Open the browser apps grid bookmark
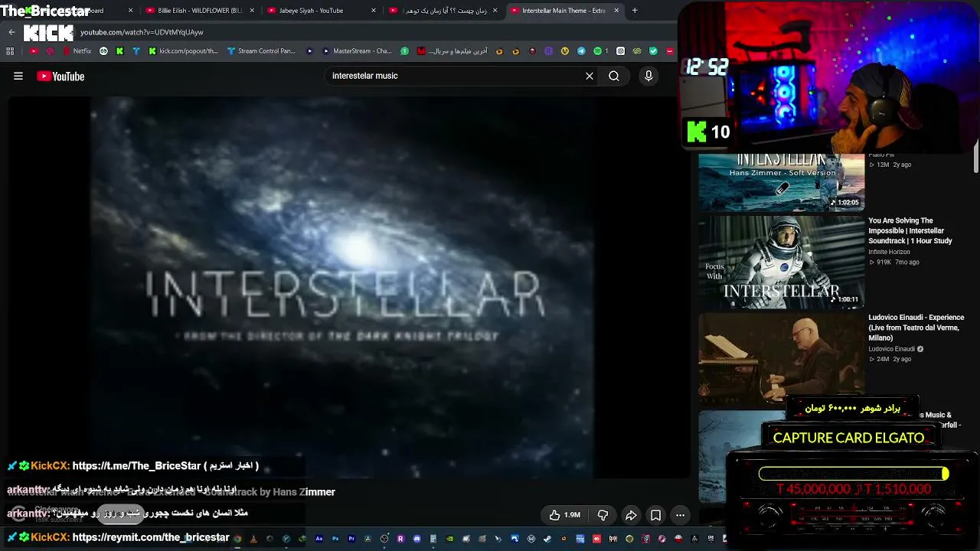 [10, 51]
